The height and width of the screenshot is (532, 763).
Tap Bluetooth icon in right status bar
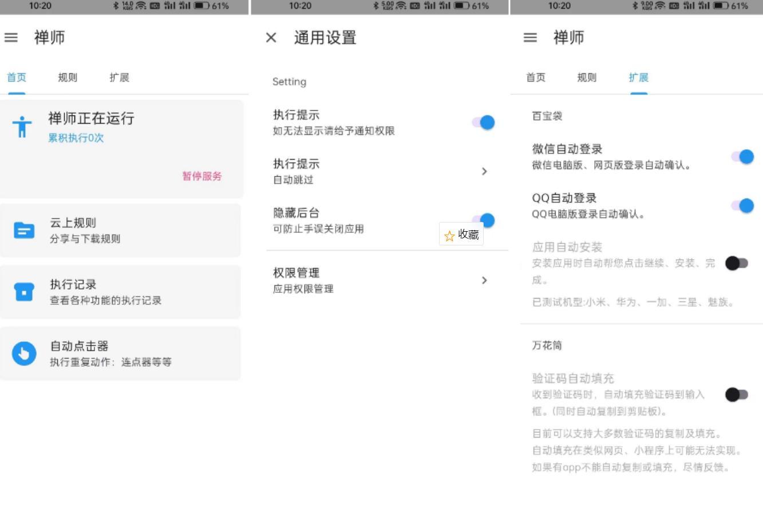[x=635, y=6]
